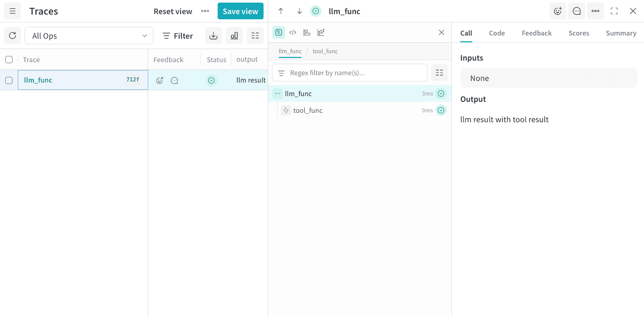Image resolution: width=644 pixels, height=316 pixels.
Task: Go to next call with down arrow
Action: coord(300,11)
